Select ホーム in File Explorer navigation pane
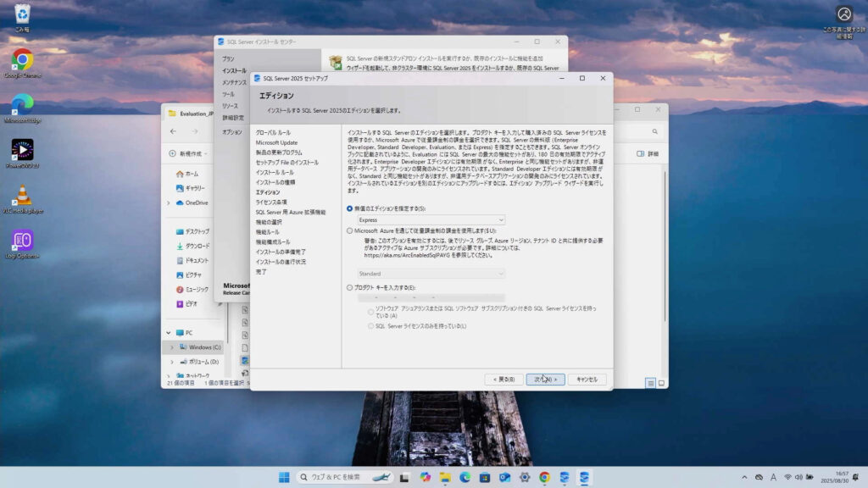Image resolution: width=868 pixels, height=488 pixels. (x=187, y=174)
